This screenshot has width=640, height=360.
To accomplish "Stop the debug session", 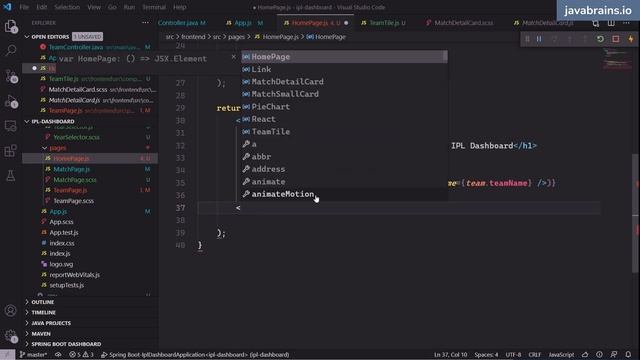I will [616, 39].
